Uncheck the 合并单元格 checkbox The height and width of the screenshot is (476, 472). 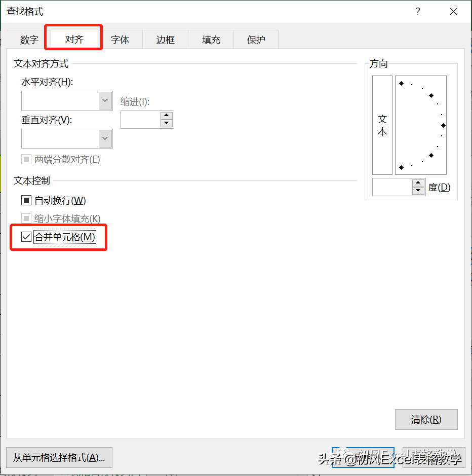(26, 237)
